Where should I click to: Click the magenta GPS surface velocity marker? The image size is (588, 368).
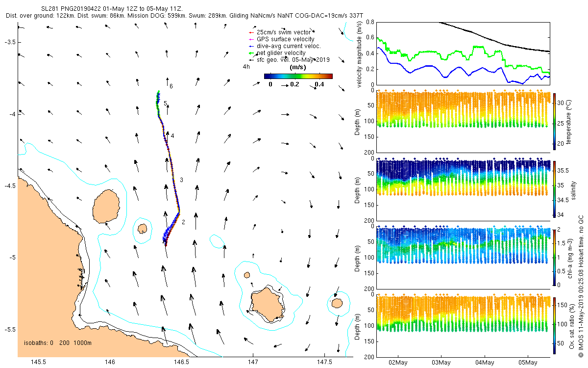(x=252, y=39)
